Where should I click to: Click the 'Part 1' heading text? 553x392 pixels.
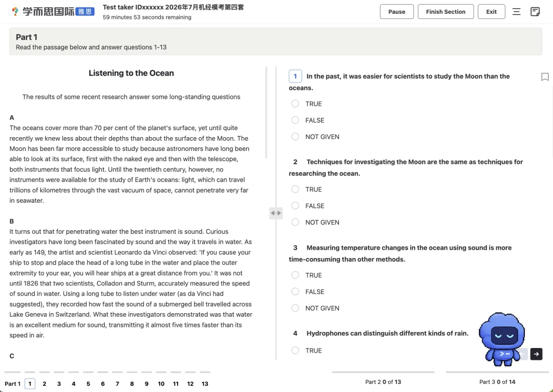coord(27,37)
